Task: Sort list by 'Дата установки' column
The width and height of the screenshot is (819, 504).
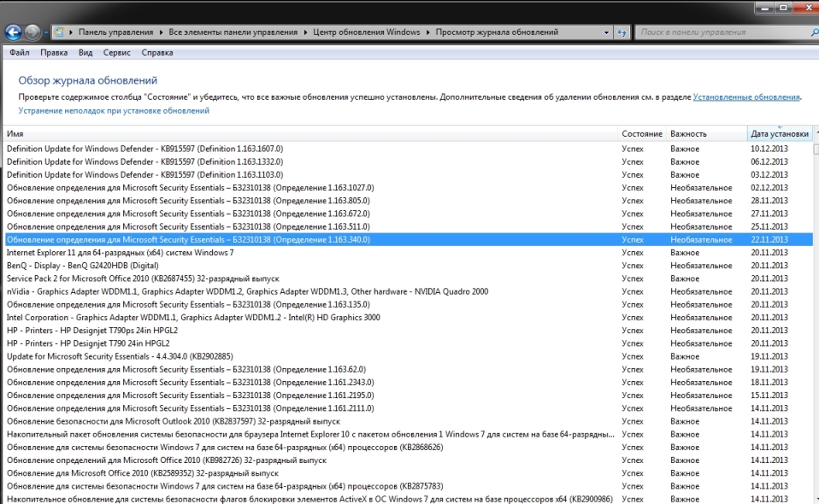Action: click(778, 134)
